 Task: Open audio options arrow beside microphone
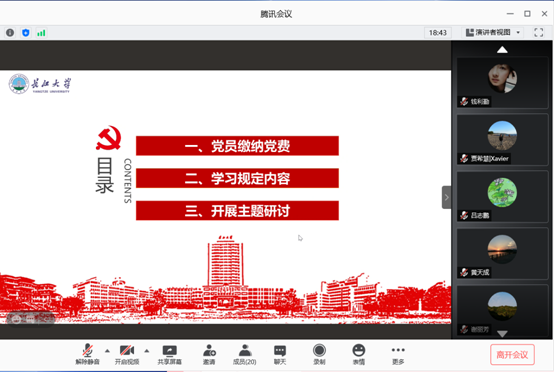[107, 351]
